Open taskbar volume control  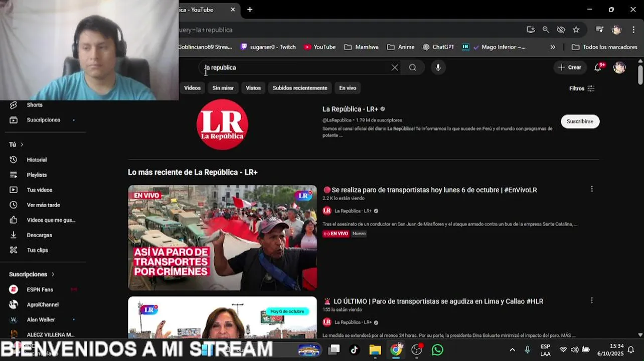coord(574,350)
